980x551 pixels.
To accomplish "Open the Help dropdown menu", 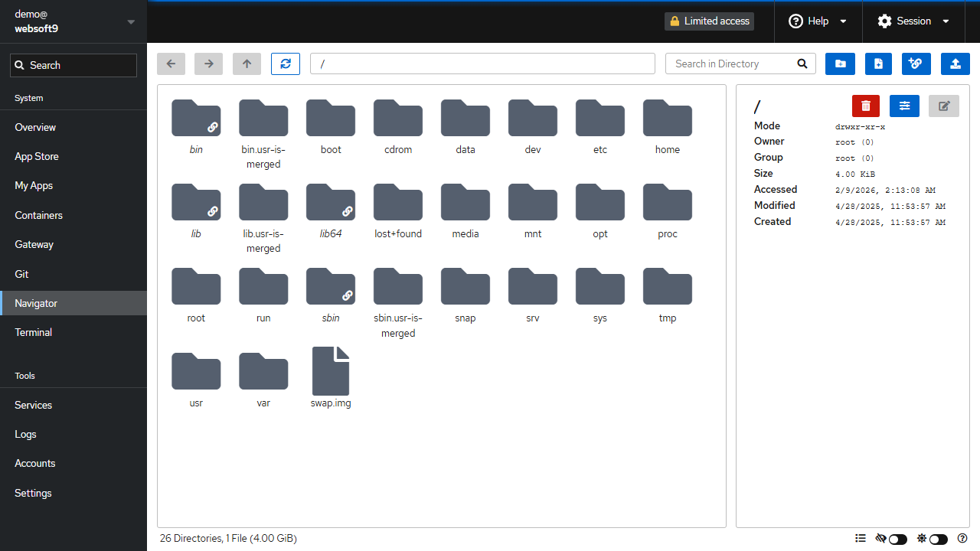I will pos(818,21).
